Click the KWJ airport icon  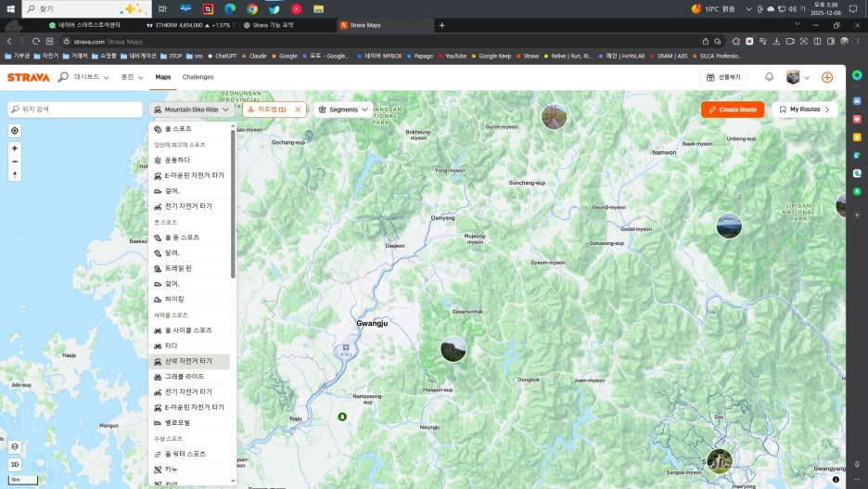tap(345, 350)
